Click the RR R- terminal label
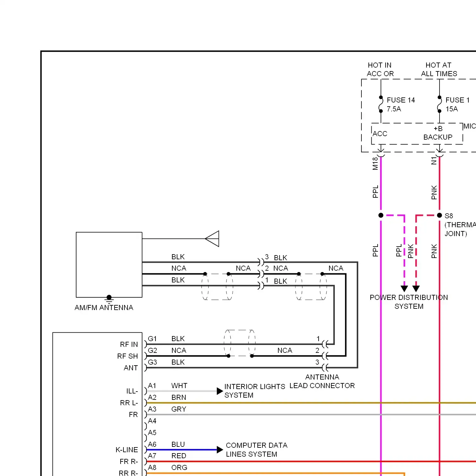This screenshot has height=476, width=476. point(128,473)
